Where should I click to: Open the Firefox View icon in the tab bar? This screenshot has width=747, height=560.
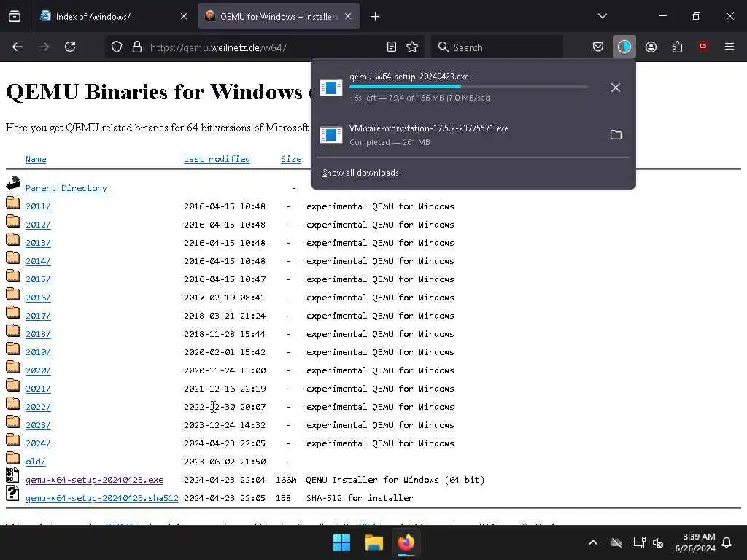15,17
